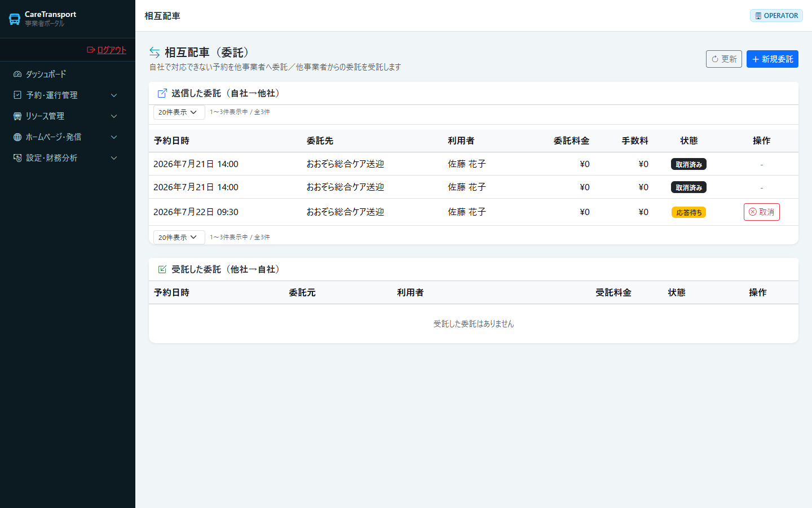The height and width of the screenshot is (508, 812).
Task: Click the 受託料金 column header
Action: point(614,292)
